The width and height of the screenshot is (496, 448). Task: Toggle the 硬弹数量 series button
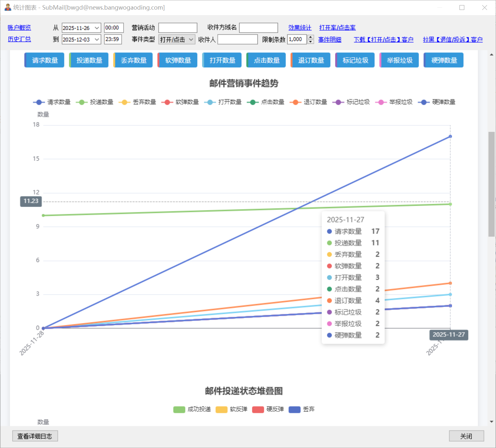(443, 60)
